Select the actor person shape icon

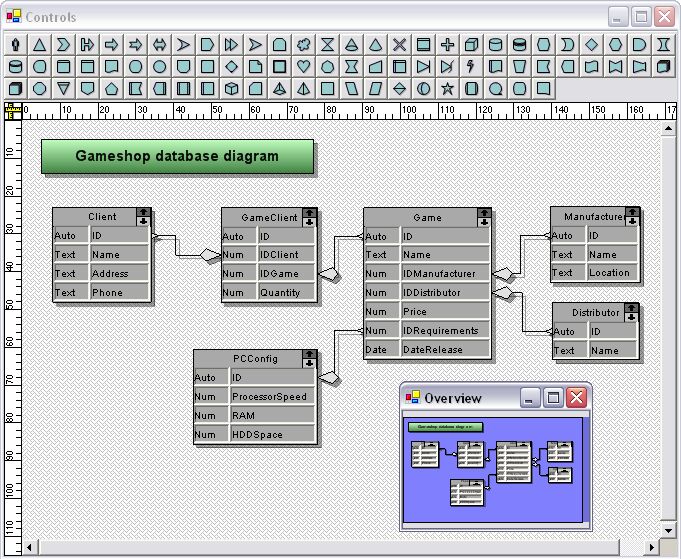(x=15, y=45)
